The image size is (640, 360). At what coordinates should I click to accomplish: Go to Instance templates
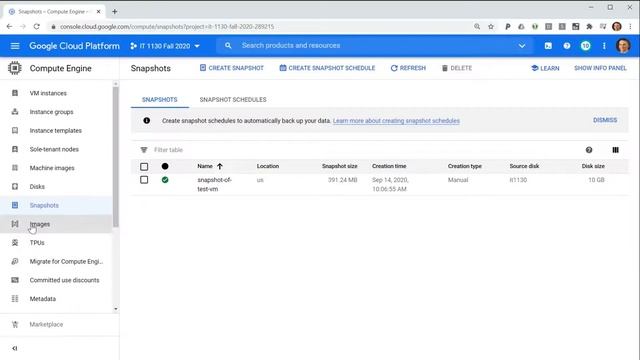coord(56,131)
